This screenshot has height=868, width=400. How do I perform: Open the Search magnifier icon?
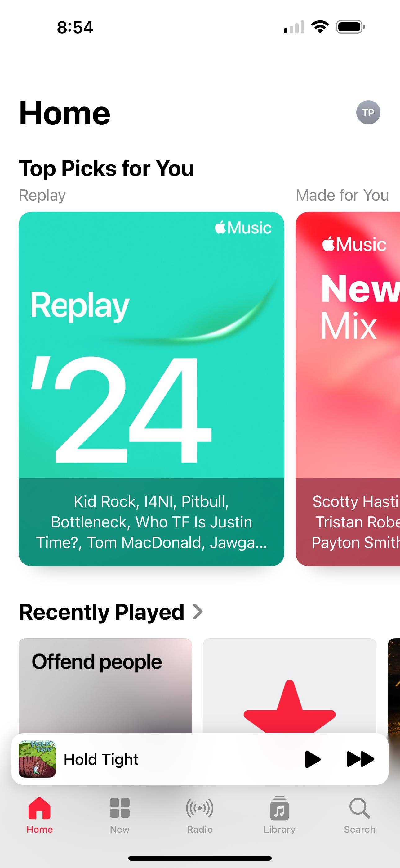pyautogui.click(x=360, y=808)
